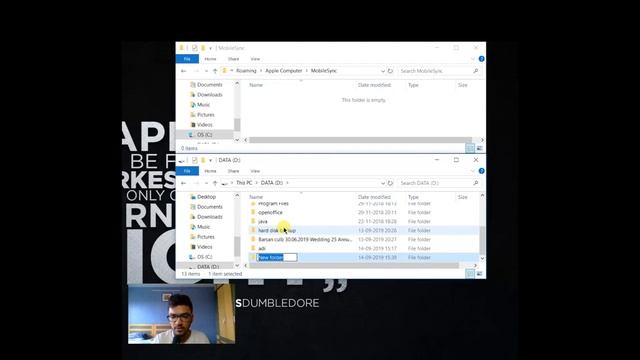Click vertical scrollbar in DATA (D:) file list
Screen dimensions: 640x360
click(482, 241)
